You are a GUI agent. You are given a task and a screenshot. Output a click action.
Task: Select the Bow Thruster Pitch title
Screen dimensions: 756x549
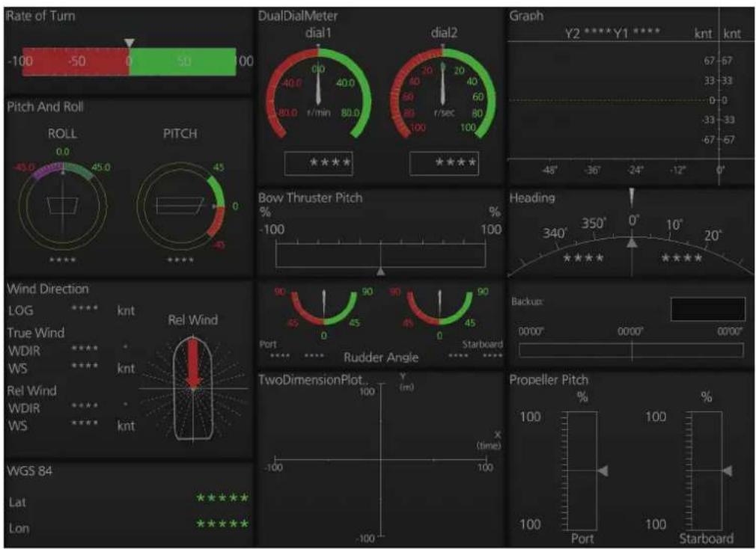tap(310, 198)
